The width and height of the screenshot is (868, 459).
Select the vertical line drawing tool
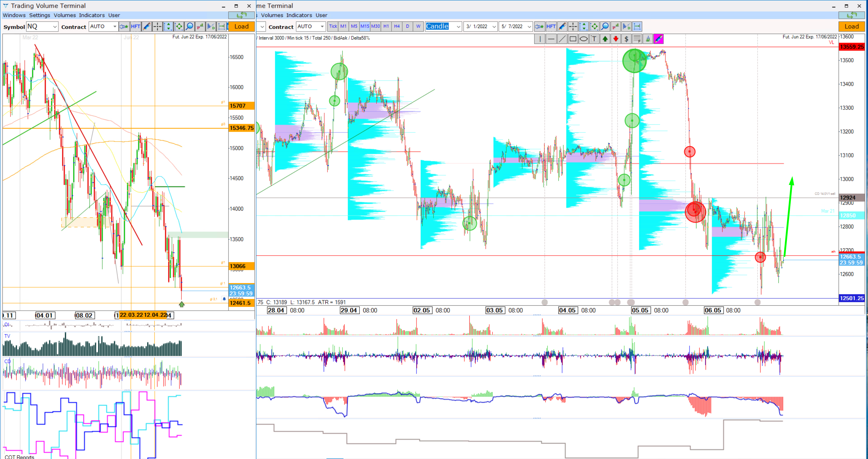pyautogui.click(x=540, y=39)
